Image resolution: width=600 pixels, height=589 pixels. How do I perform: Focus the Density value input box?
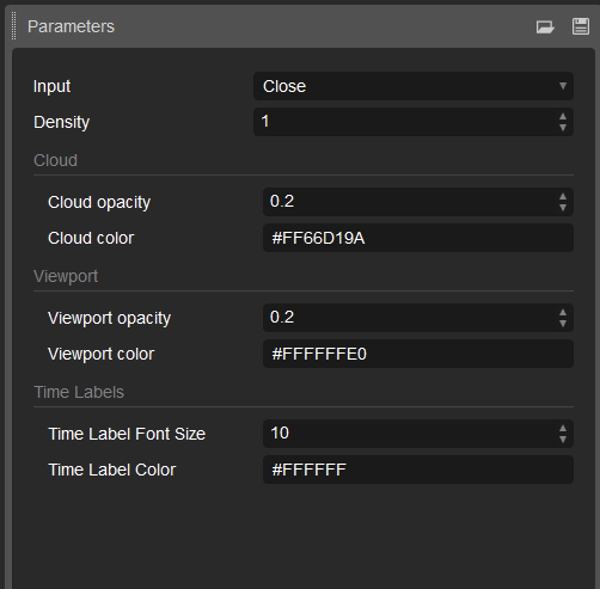(x=400, y=122)
